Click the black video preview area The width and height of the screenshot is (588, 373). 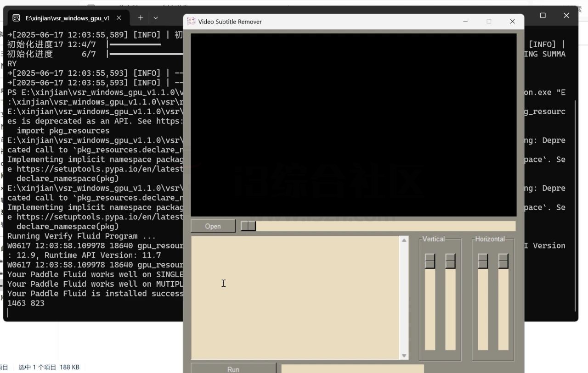(x=353, y=124)
